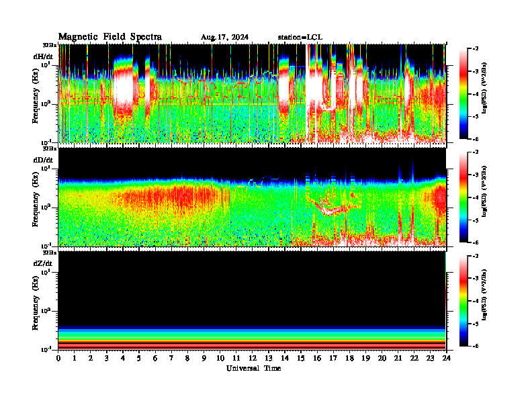Click log(PSD) label beside dD/dt color bar
The image size is (532, 411).
(484, 191)
